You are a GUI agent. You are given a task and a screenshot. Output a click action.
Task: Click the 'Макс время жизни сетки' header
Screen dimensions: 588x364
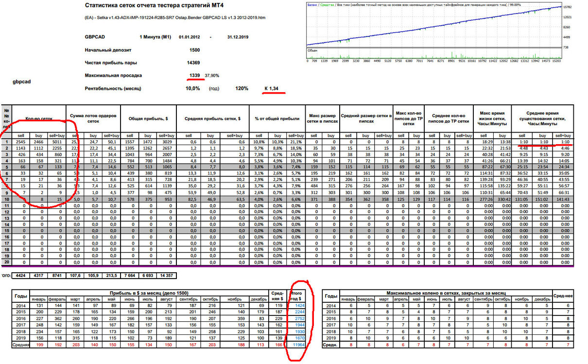pos(493,118)
